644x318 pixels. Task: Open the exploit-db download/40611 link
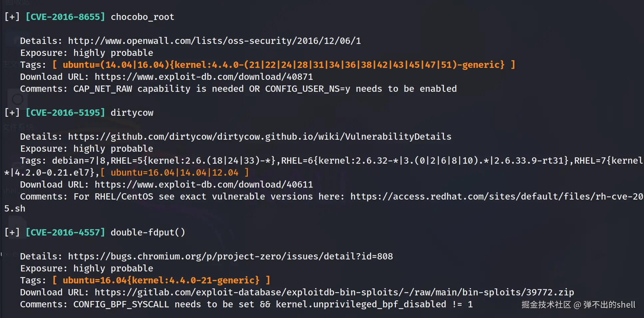click(203, 185)
